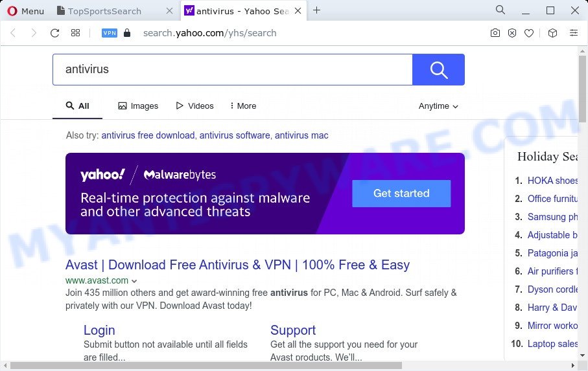
Task: Go back to the previous page
Action: 13,33
